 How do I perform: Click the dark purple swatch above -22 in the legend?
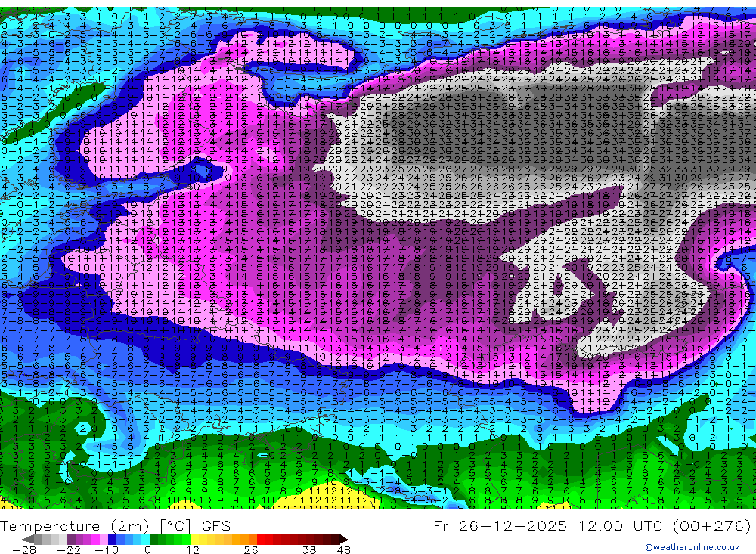(71, 540)
